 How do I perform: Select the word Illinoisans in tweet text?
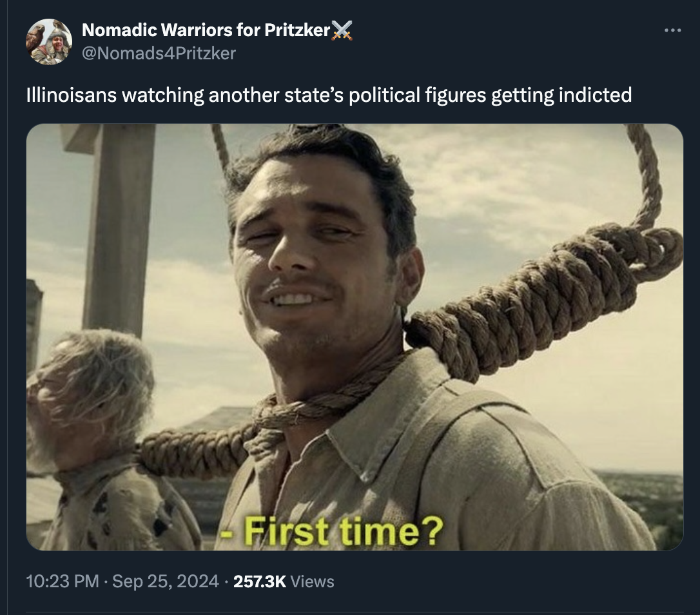click(x=72, y=95)
